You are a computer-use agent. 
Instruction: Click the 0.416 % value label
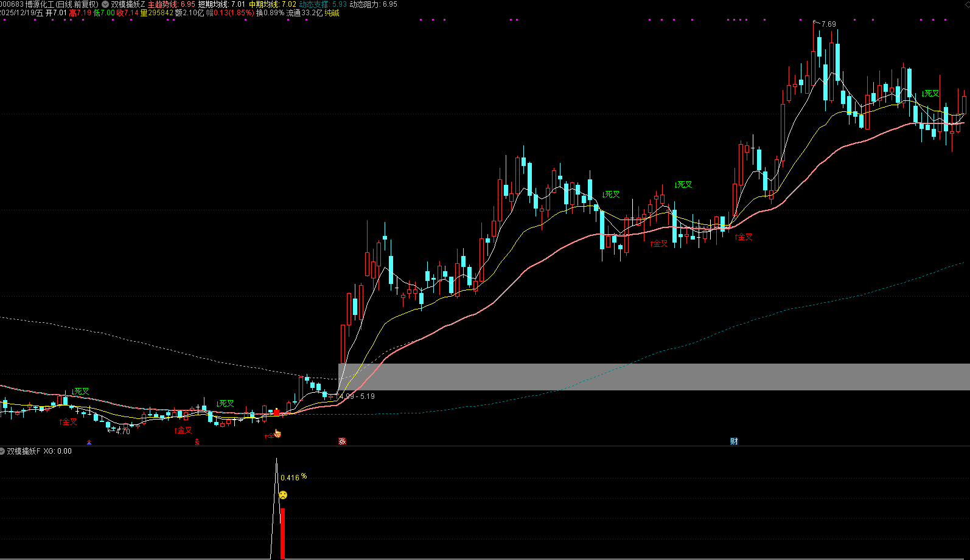[293, 477]
